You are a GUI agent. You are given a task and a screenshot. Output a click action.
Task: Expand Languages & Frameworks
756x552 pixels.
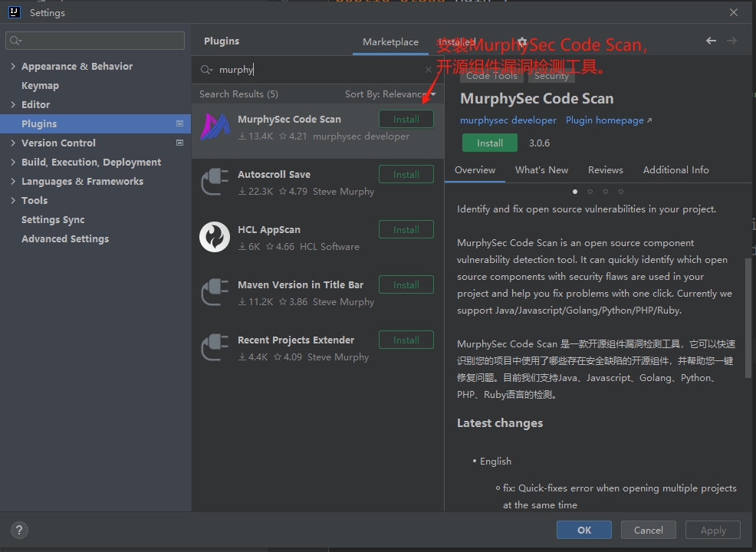[x=13, y=181]
